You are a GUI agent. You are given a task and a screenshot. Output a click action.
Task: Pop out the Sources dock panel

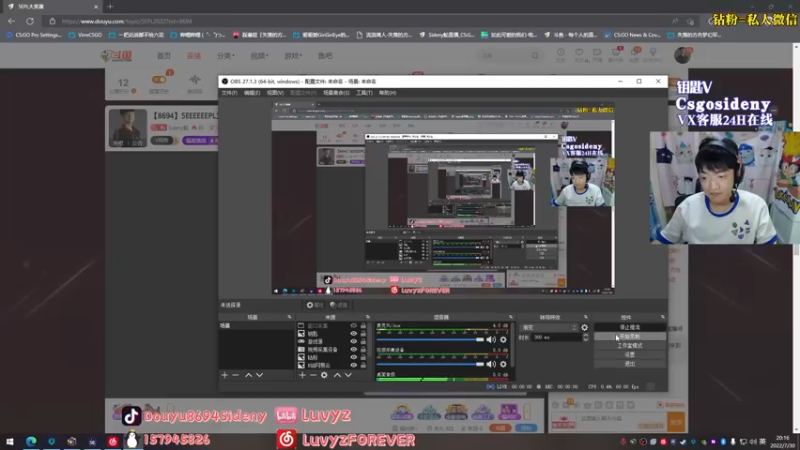tap(367, 317)
